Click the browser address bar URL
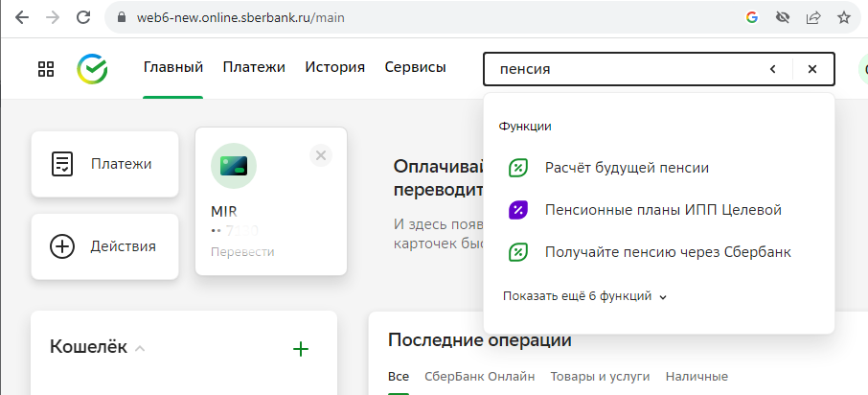The image size is (868, 395). [240, 17]
